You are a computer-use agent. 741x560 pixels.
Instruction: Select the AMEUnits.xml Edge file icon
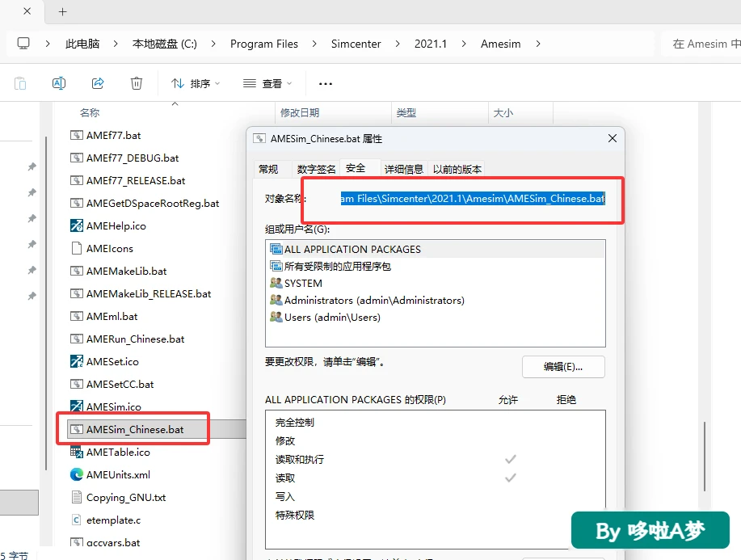(77, 474)
